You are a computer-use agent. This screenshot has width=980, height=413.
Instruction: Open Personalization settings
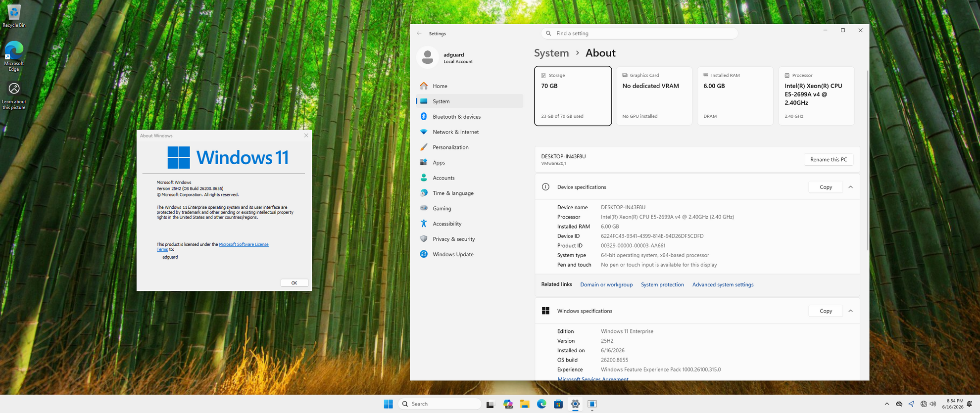coord(469,147)
